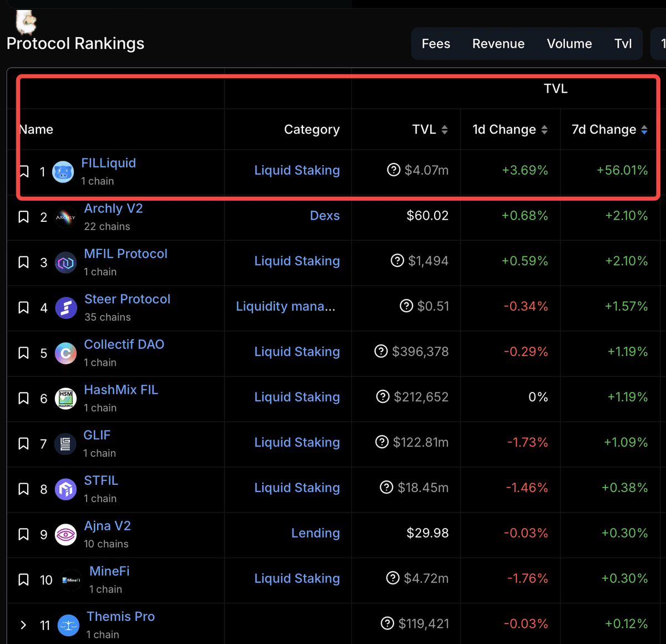Bookmark the STFIL row

pyautogui.click(x=23, y=489)
